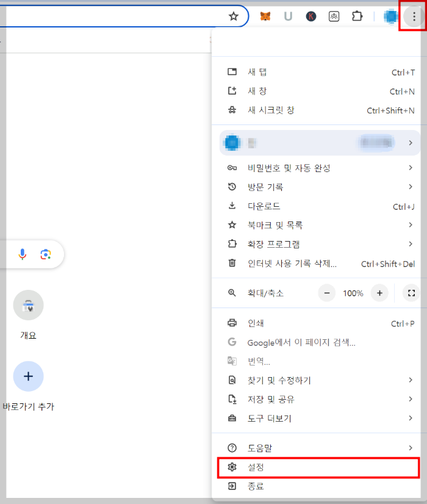Expand chevron beside 찾기 및 수정하기
This screenshot has width=427, height=504.
pos(411,380)
